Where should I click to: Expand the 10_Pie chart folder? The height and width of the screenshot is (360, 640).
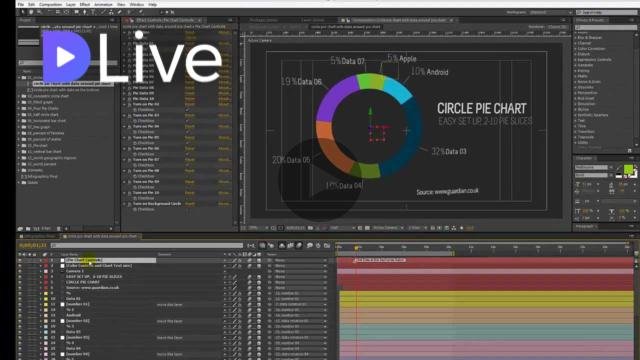pos(19,145)
